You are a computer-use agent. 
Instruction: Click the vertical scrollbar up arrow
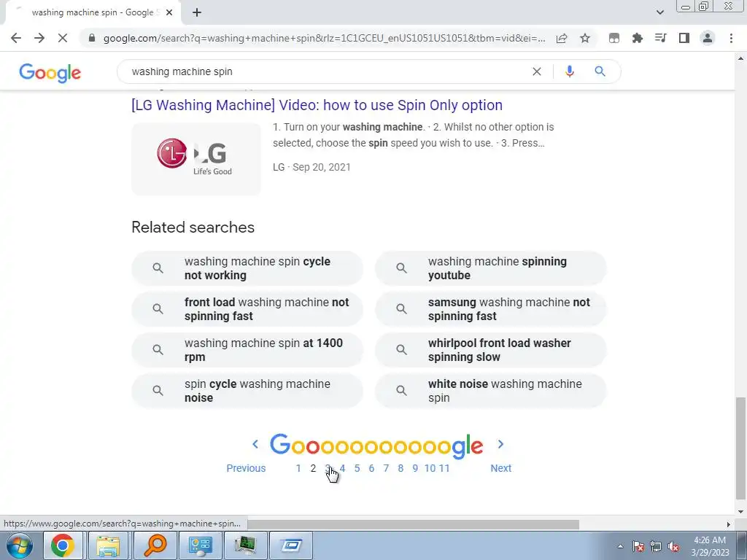coord(740,58)
